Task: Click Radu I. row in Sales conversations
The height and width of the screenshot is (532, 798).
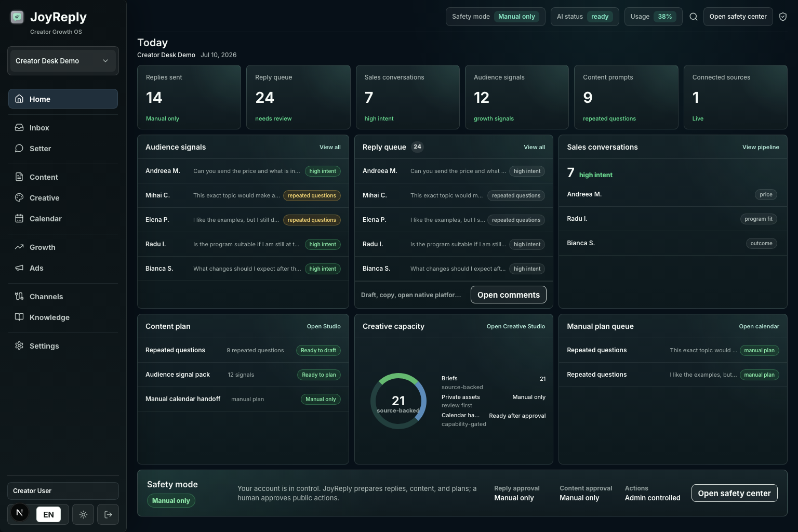Action: pyautogui.click(x=673, y=219)
